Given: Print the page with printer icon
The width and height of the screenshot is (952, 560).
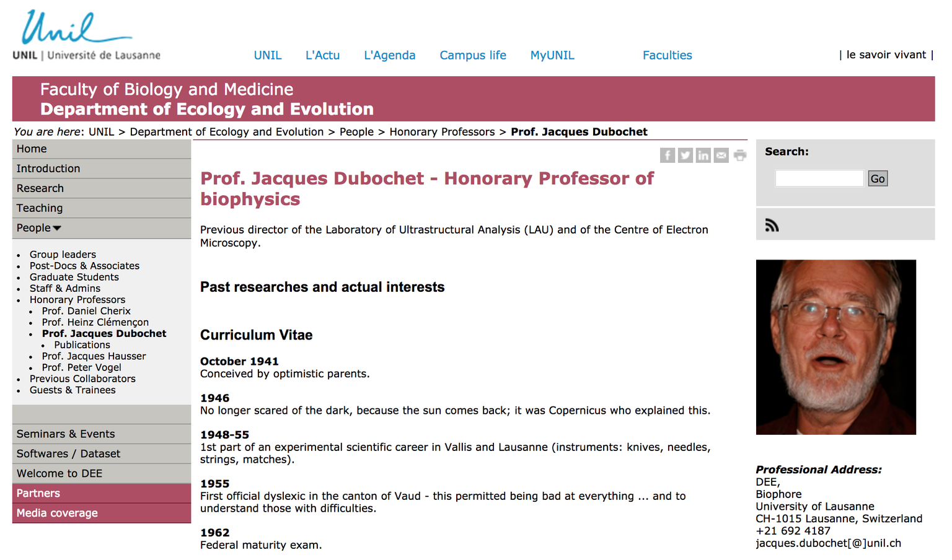Looking at the screenshot, I should point(739,155).
